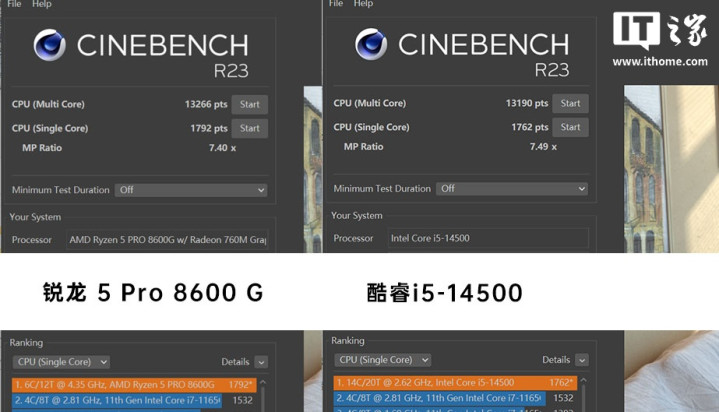Image resolution: width=719 pixels, height=412 pixels.
Task: Select AMD Ryzen 5 PRO 8600G ranking row
Action: click(x=134, y=384)
